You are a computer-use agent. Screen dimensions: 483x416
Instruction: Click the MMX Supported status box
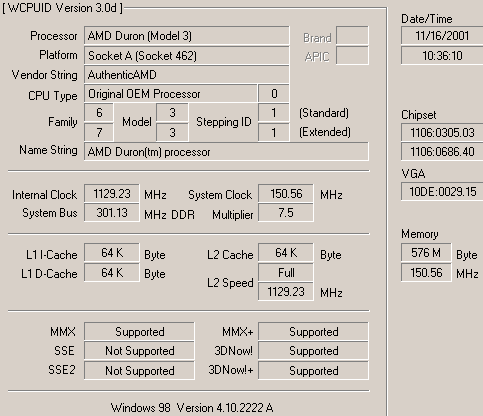pyautogui.click(x=139, y=331)
